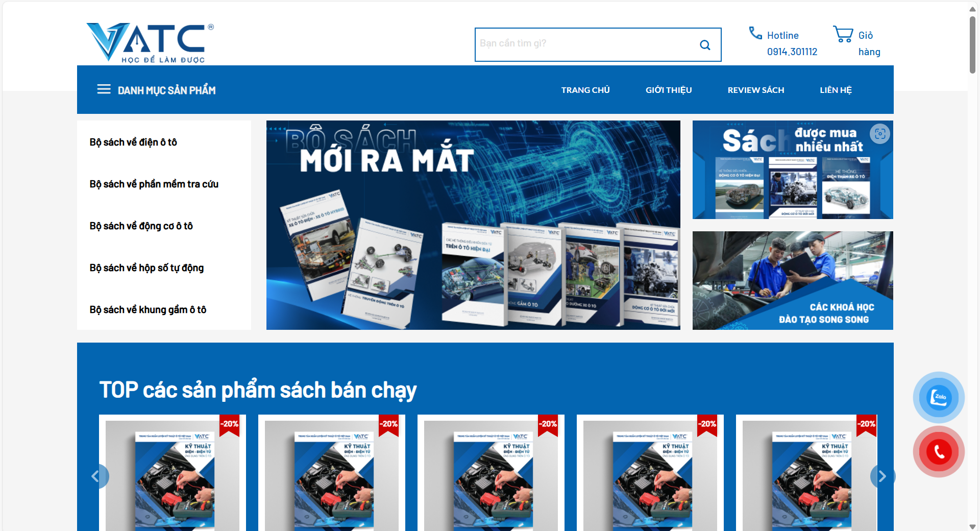Click the Hotline 0914.301112 link
This screenshot has width=980, height=531.
792,43
